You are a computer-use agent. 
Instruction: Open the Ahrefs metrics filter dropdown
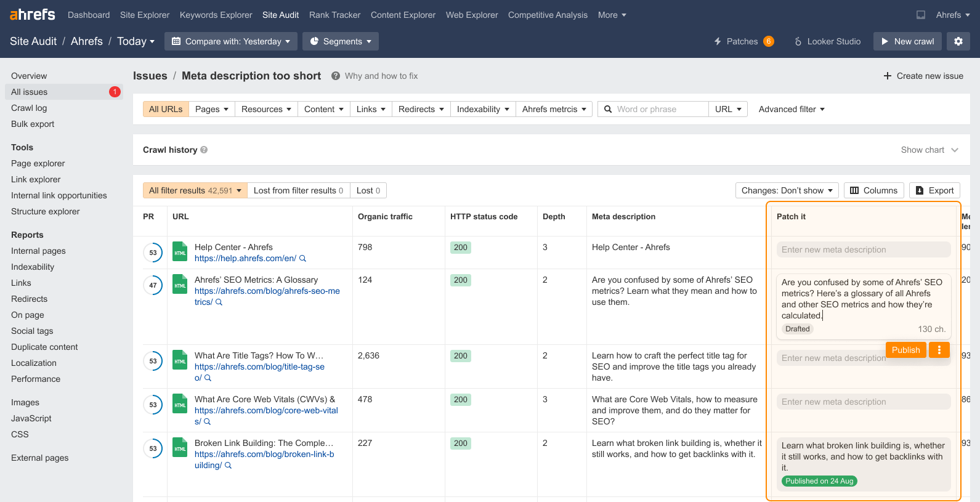(554, 109)
